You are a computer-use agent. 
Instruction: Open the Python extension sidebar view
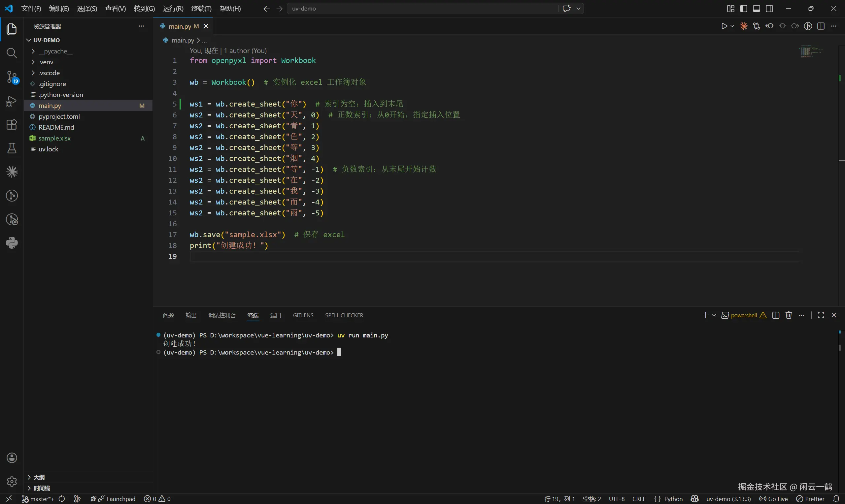(12, 243)
